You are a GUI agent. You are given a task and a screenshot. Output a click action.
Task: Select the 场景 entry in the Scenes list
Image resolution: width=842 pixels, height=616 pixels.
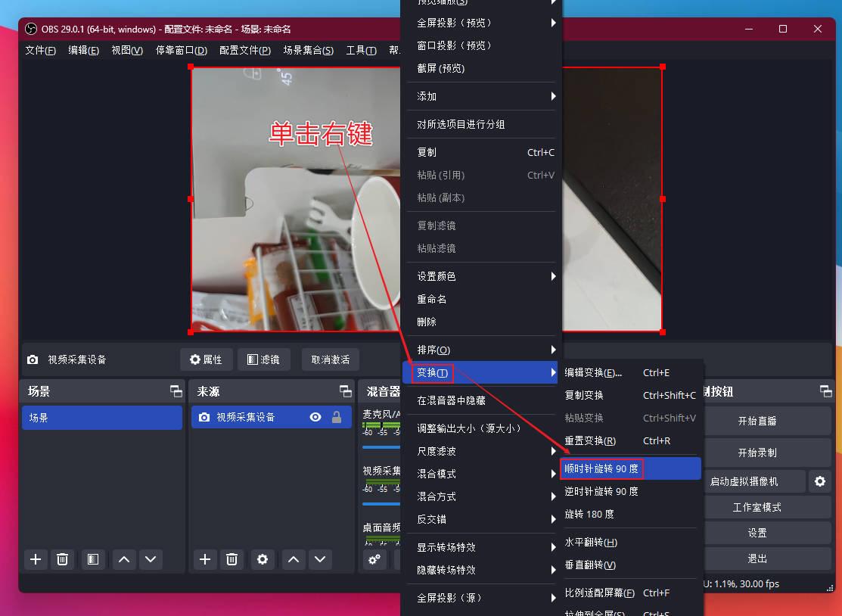coord(102,417)
